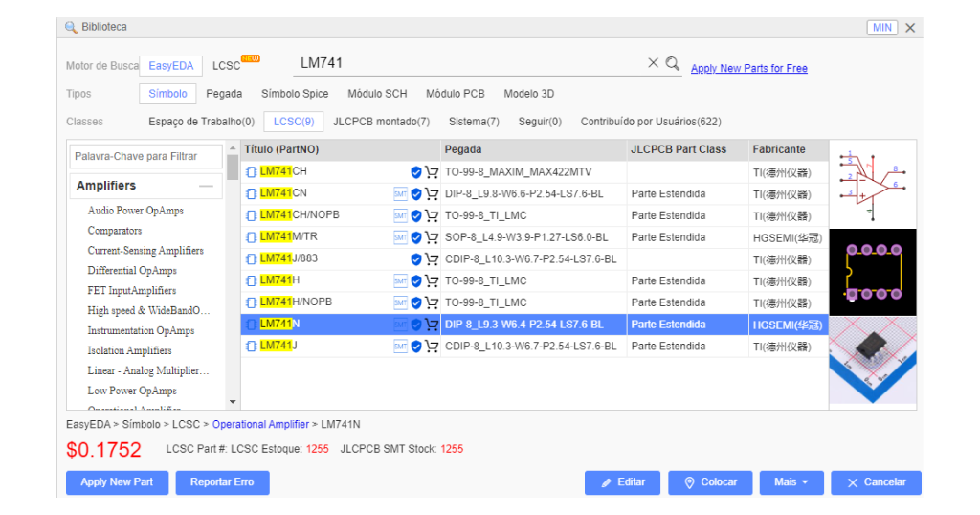The width and height of the screenshot is (980, 515).
Task: Click the search magnifier icon beside LM741
Action: click(x=673, y=63)
